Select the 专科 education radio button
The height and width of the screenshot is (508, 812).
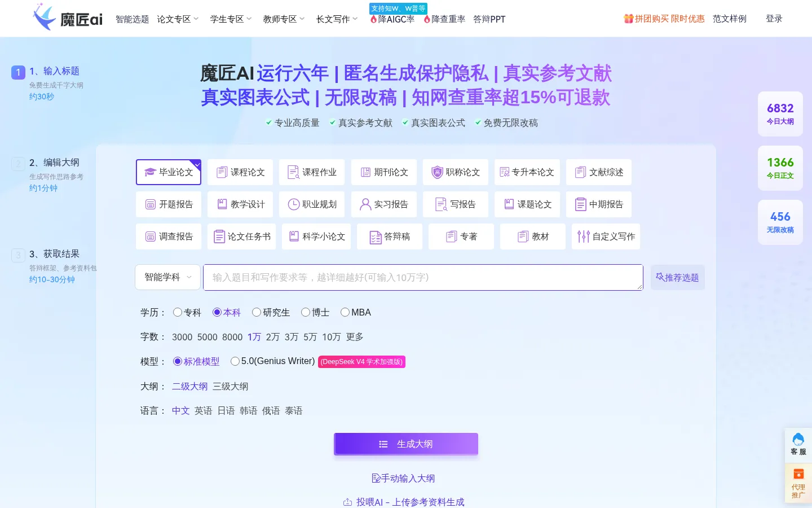pyautogui.click(x=178, y=312)
